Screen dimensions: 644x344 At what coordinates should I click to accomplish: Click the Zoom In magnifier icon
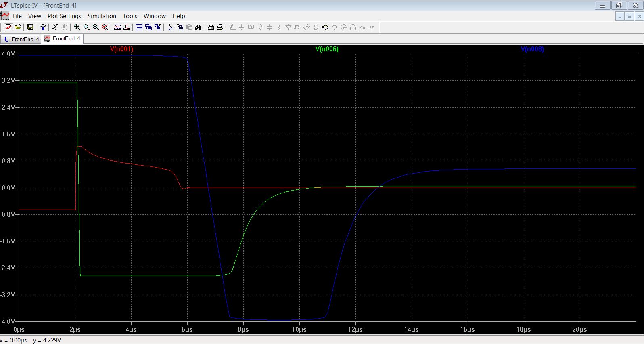click(77, 27)
